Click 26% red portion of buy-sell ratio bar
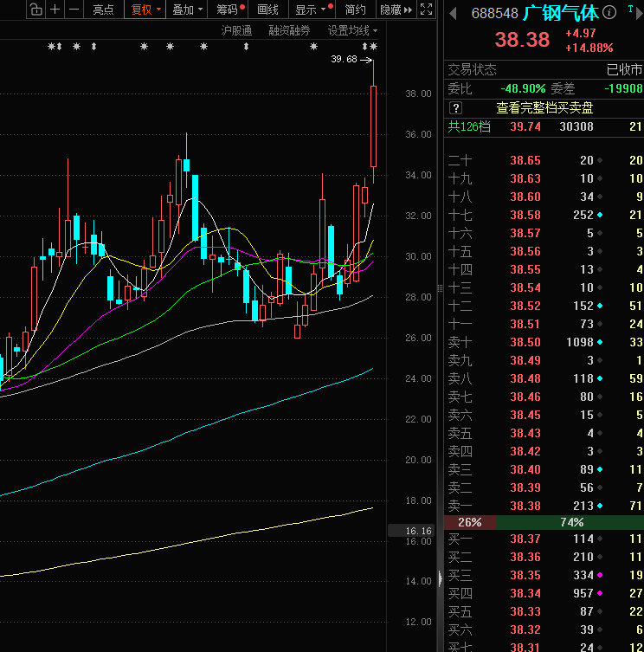Screen dimensions: 644x652 [470, 522]
